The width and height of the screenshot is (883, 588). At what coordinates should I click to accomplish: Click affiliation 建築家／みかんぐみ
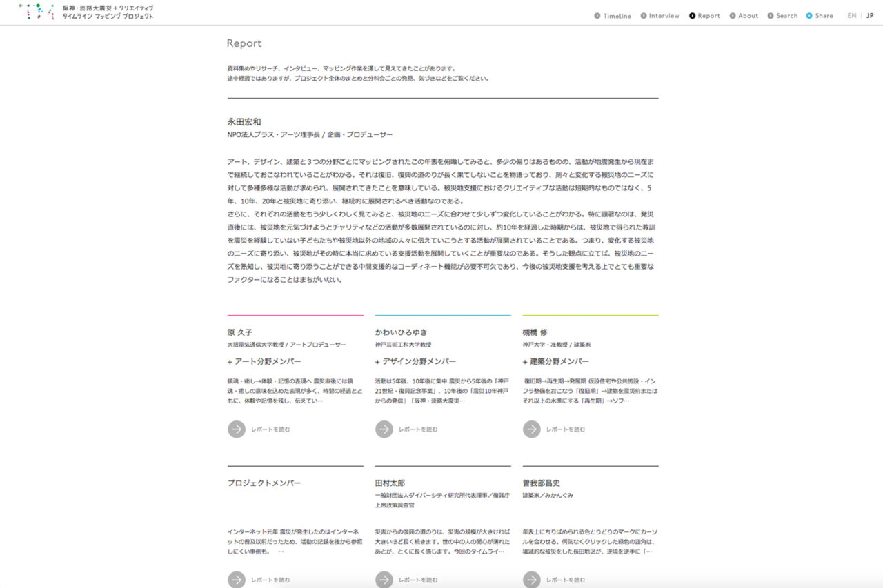(x=548, y=496)
